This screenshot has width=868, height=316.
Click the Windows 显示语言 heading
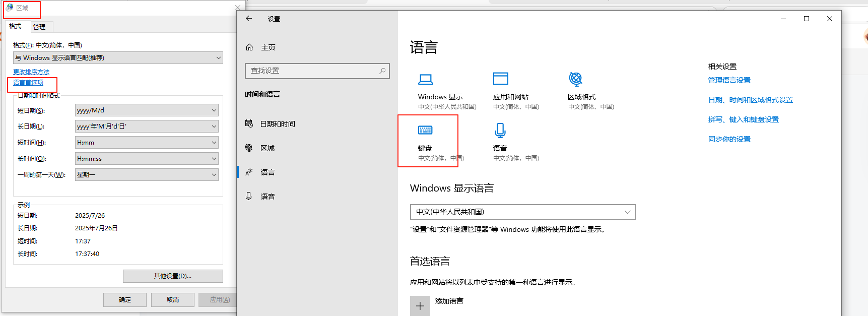click(452, 188)
